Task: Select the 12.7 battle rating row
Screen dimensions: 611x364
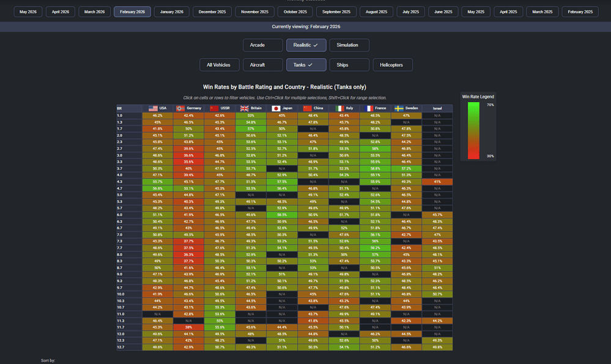Action: (284, 347)
